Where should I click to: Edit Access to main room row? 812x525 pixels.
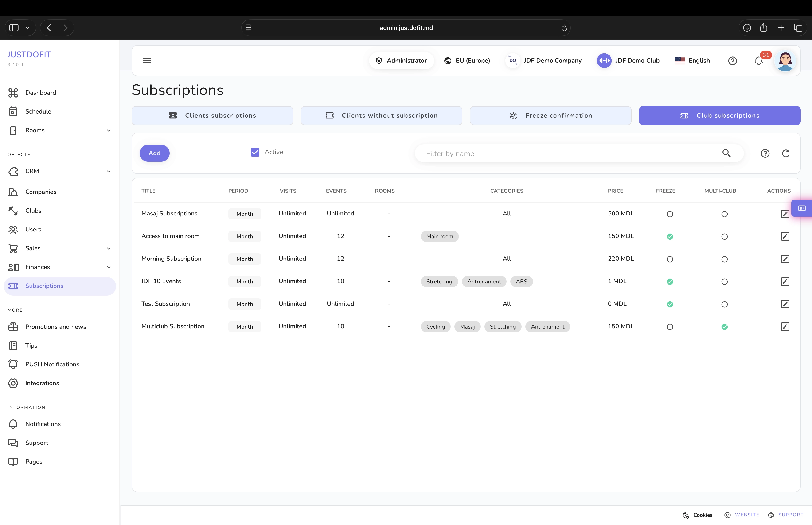785,236
